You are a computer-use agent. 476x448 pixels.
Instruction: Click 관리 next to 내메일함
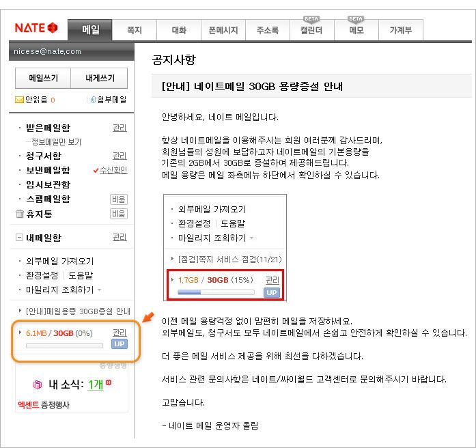[x=120, y=237]
